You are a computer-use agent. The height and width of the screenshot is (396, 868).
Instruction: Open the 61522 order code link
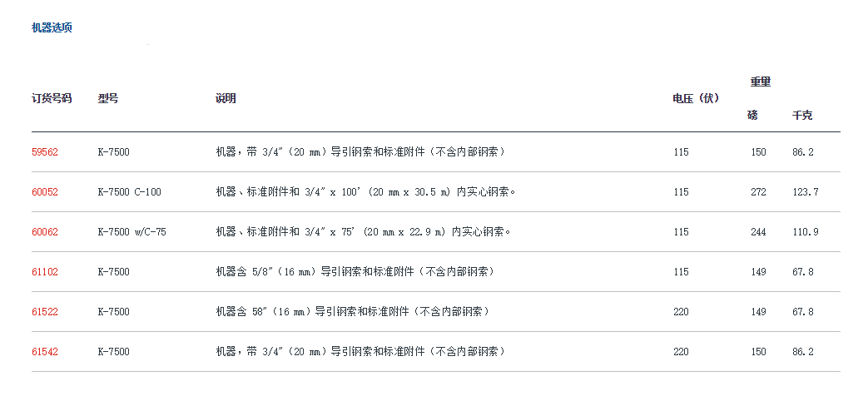tap(45, 312)
